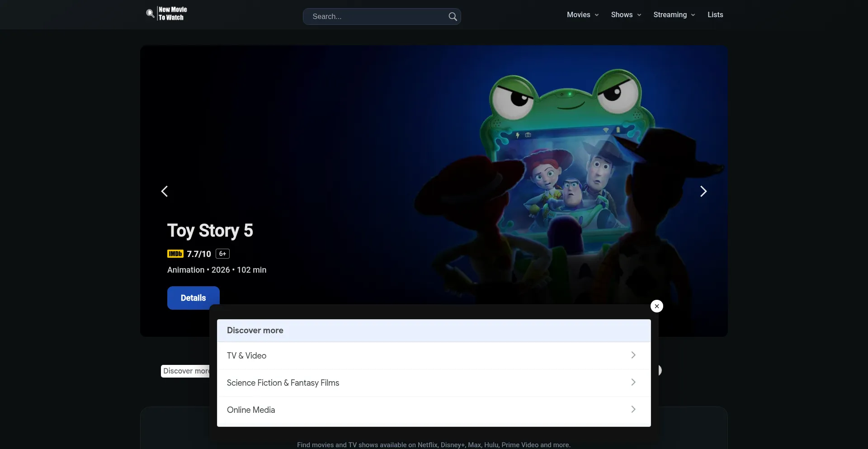Click the Discover more popup header
This screenshot has width=868, height=449.
(434, 331)
